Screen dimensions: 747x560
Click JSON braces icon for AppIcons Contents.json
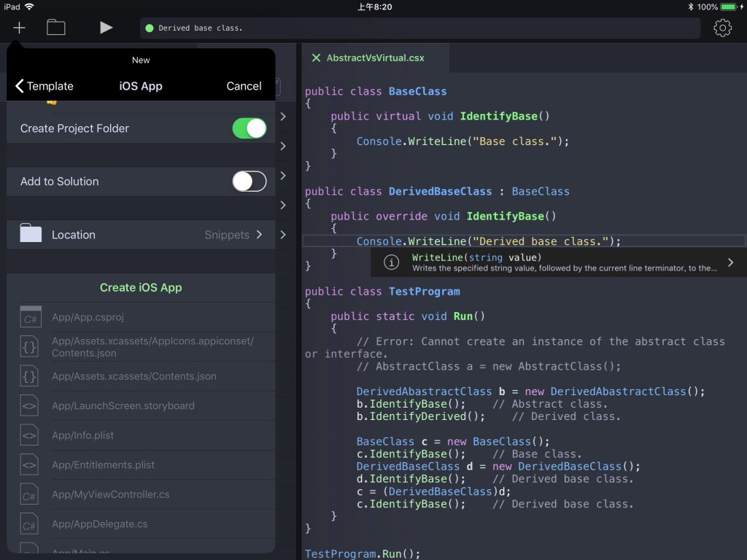pyautogui.click(x=29, y=347)
